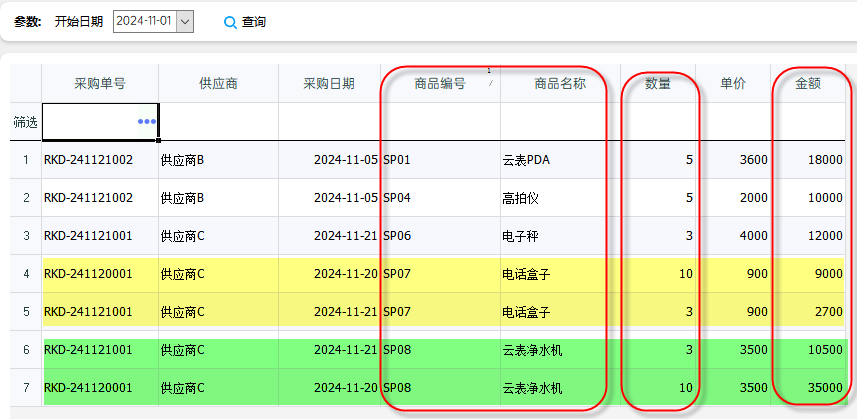The width and height of the screenshot is (857, 419).
Task: Click product code SP04
Action: coord(397,198)
